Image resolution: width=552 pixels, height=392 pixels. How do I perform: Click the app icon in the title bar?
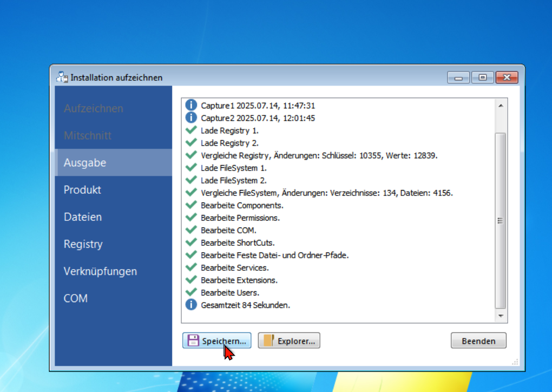[x=62, y=77]
